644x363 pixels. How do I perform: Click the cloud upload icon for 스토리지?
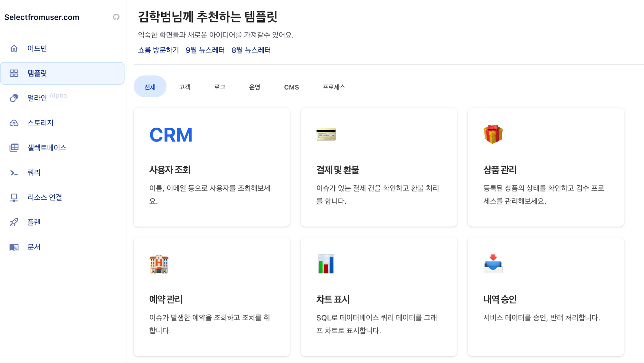click(x=14, y=123)
